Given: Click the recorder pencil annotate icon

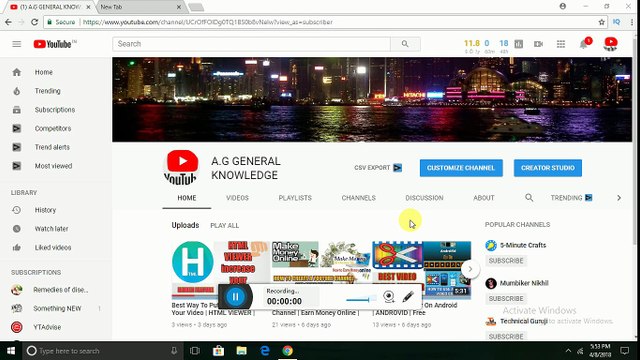Looking at the screenshot, I should [408, 296].
